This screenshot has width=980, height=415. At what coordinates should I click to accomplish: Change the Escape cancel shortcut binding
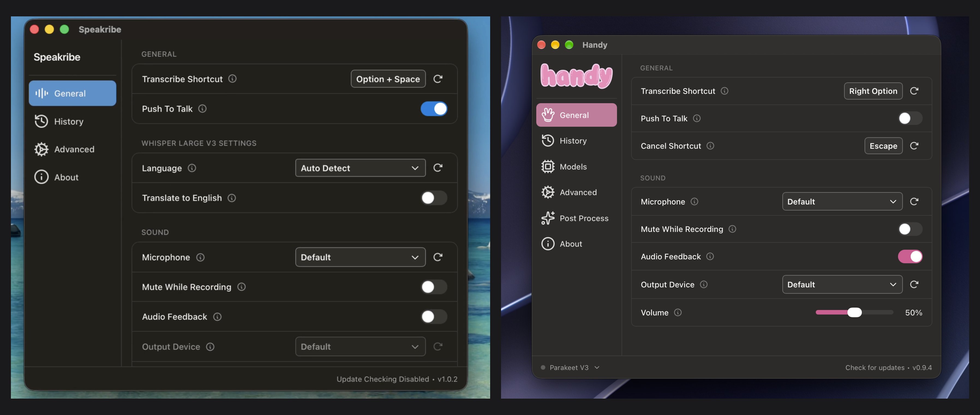pos(883,146)
